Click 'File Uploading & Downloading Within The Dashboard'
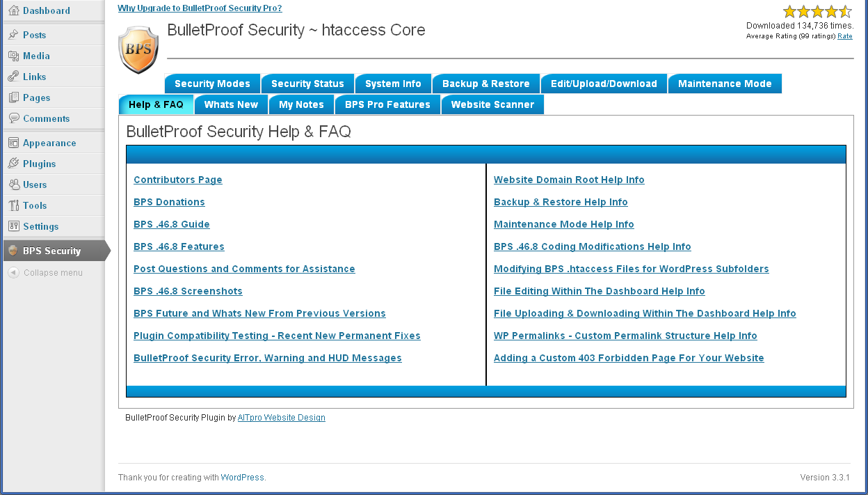The width and height of the screenshot is (868, 495). [645, 313]
